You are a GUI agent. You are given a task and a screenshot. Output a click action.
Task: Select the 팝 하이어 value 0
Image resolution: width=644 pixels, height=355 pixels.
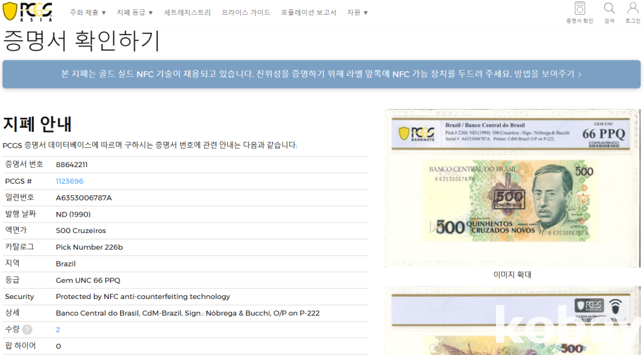coord(58,346)
